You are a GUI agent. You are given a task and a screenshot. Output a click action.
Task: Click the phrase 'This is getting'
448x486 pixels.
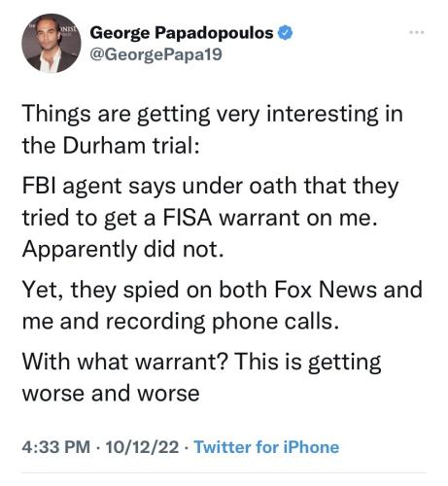[x=307, y=362]
